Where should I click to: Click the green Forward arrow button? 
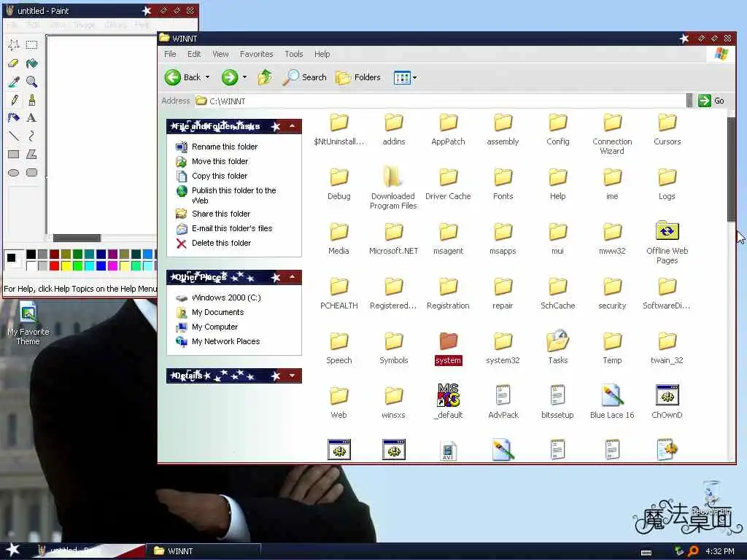click(230, 77)
